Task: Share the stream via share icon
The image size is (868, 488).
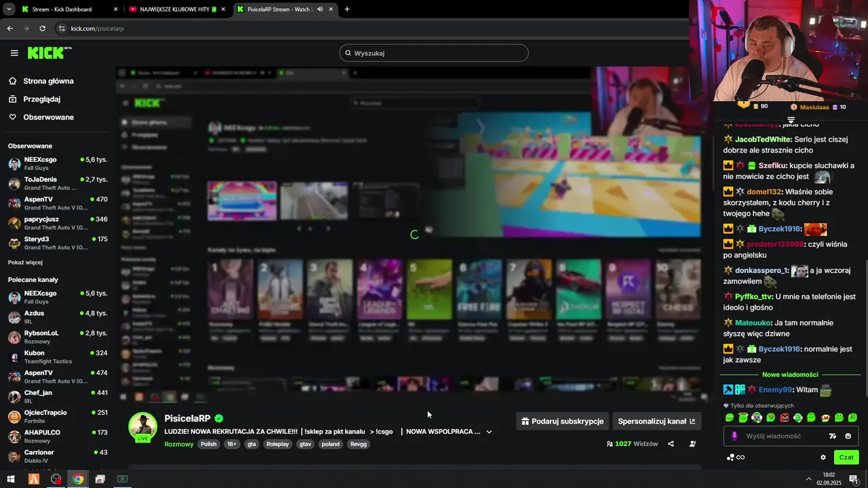Action: pyautogui.click(x=671, y=444)
